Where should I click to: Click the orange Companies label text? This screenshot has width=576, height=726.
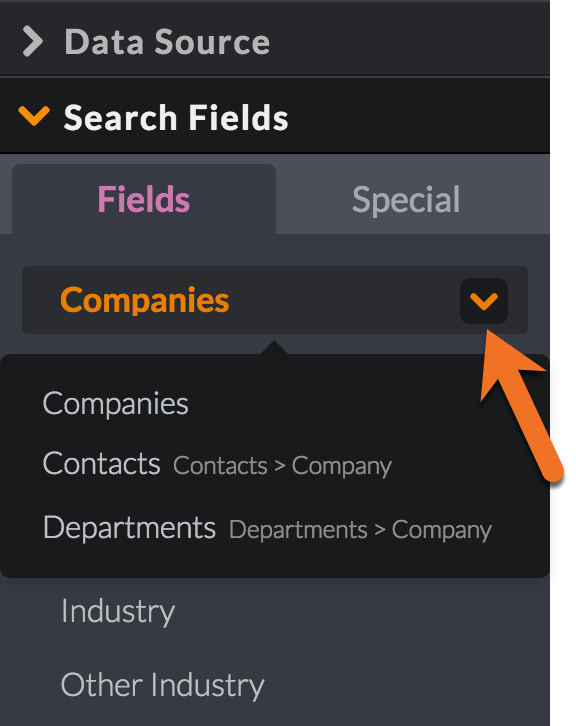click(144, 300)
